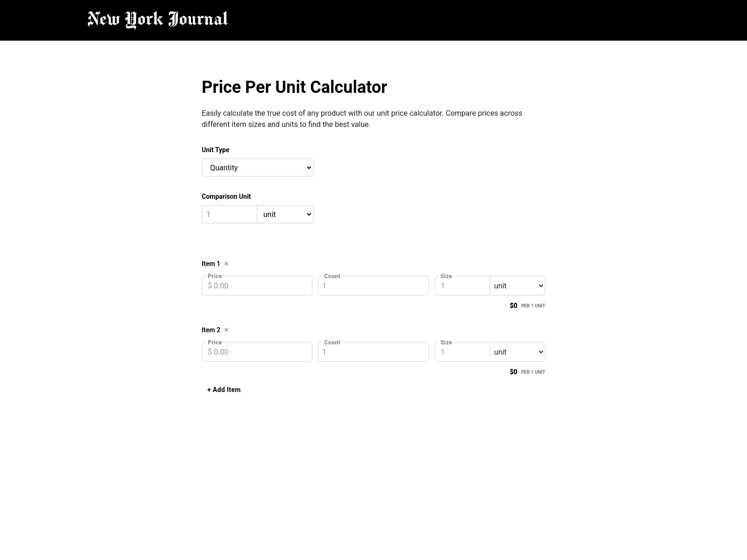747x560 pixels.
Task: Open the Unit Type dropdown showing Quantity
Action: click(x=258, y=168)
